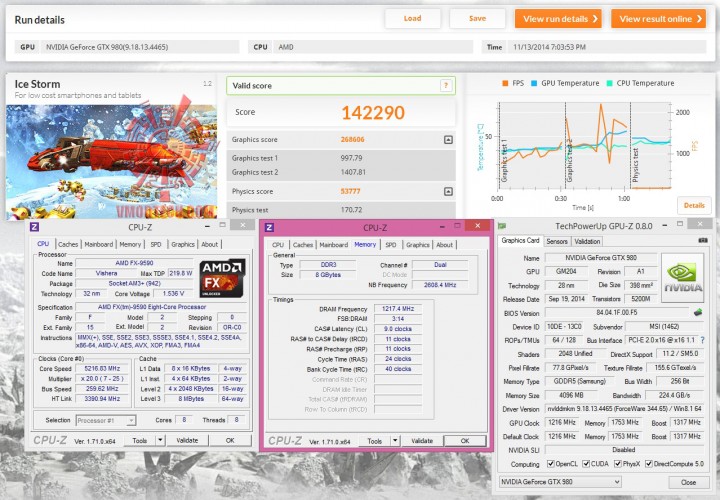Click the View result online button
Screen dimensions: 720x500
tap(658, 19)
